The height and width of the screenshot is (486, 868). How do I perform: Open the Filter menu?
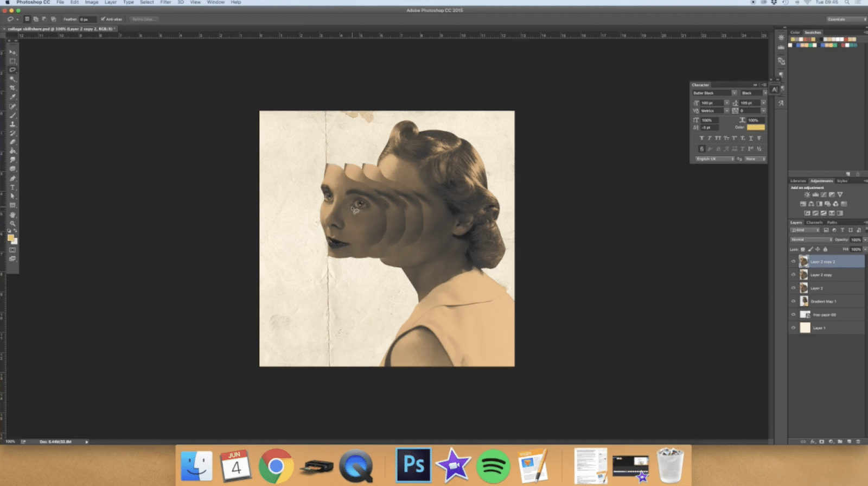pyautogui.click(x=165, y=2)
